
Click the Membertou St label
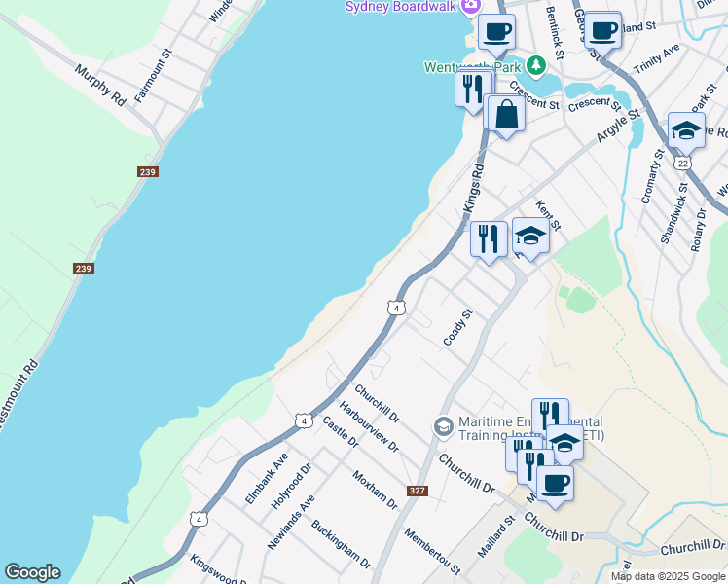432,551
